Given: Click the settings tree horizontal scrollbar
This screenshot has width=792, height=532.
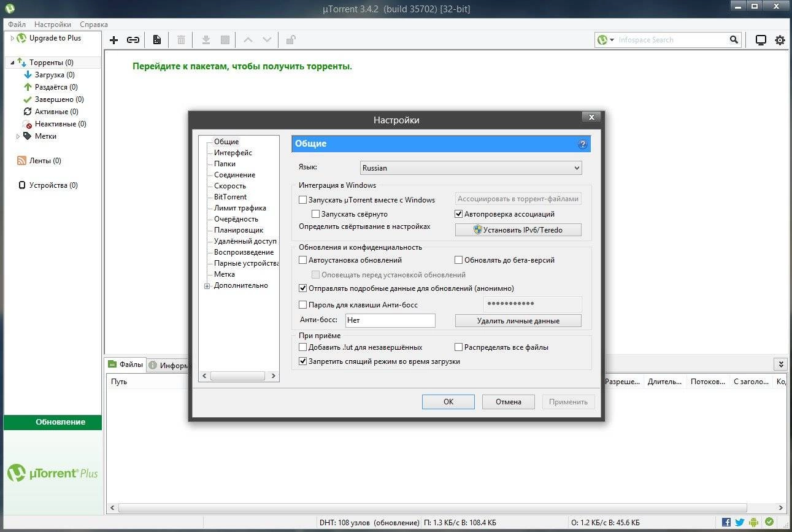Looking at the screenshot, I should pyautogui.click(x=238, y=376).
